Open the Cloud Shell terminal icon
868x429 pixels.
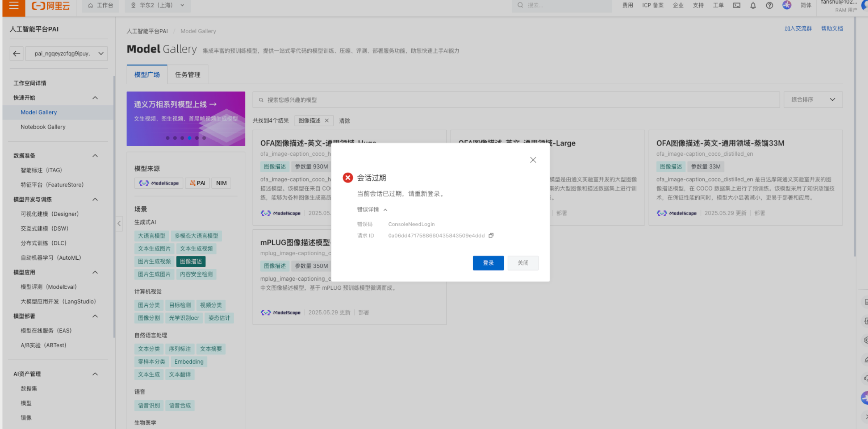[736, 5]
